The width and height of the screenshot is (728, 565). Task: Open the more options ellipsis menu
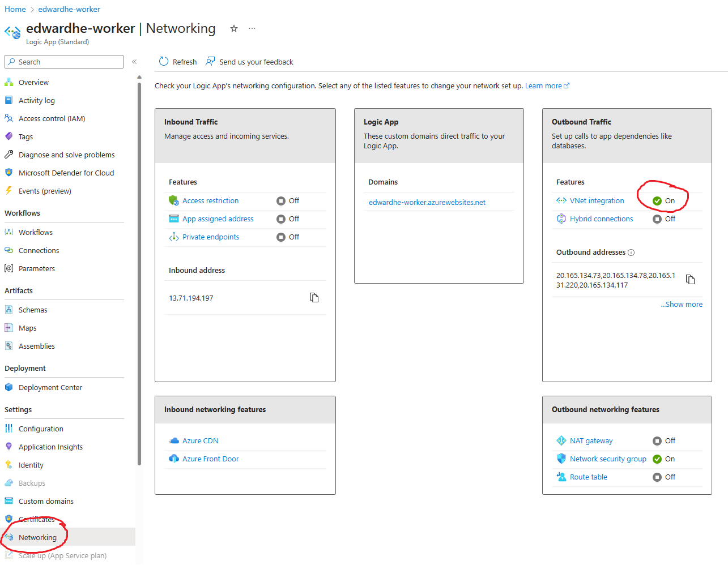click(252, 29)
